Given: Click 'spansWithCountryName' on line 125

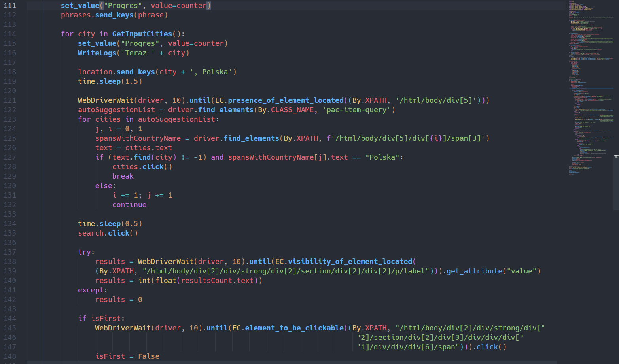Looking at the screenshot, I should coord(138,138).
